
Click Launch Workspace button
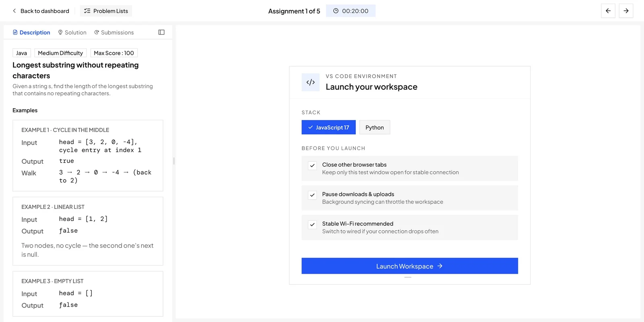410,266
